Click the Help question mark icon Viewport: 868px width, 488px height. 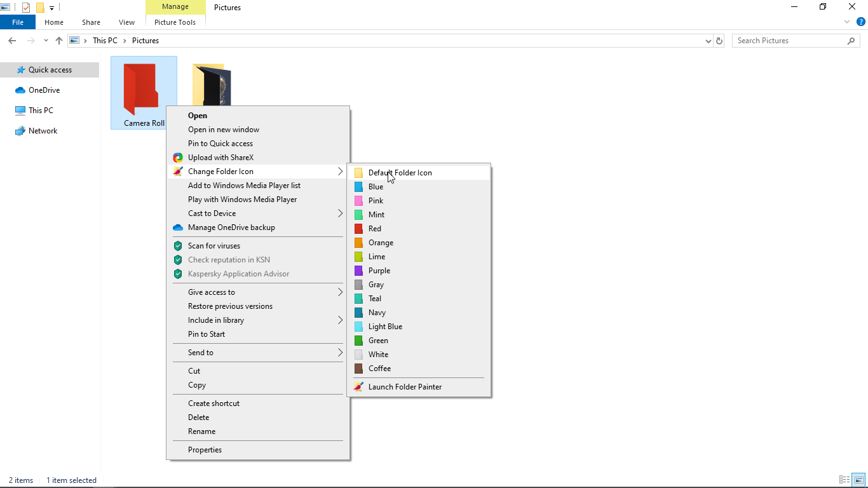861,22
